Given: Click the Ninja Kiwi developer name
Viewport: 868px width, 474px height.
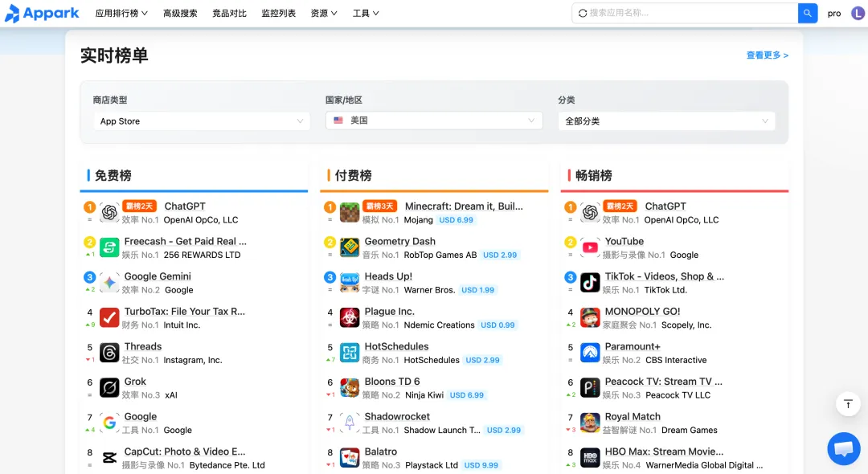Looking at the screenshot, I should coord(424,395).
